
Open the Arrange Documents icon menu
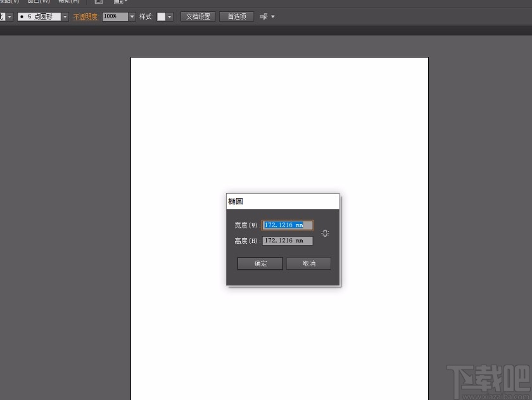[x=118, y=2]
